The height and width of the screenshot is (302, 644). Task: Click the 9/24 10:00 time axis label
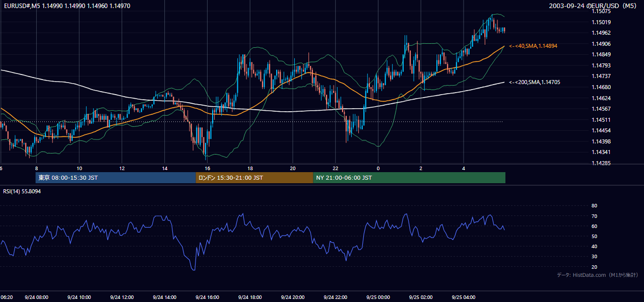pyautogui.click(x=79, y=297)
